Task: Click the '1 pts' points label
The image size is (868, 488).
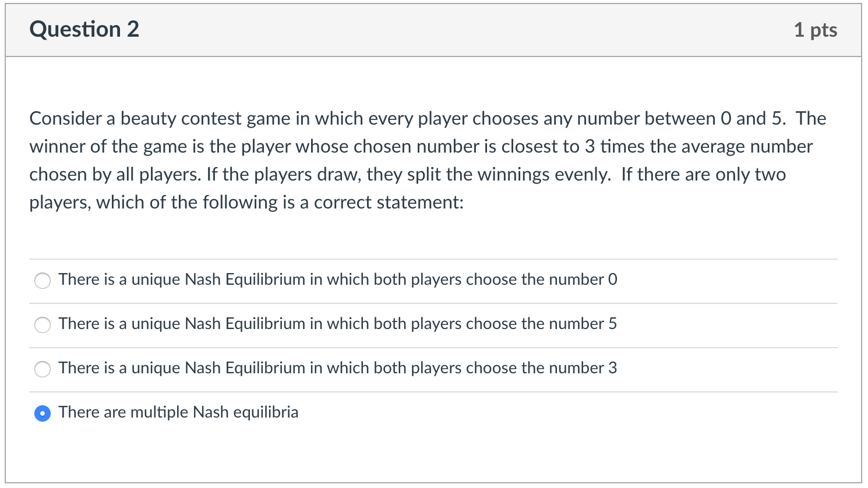Action: 816,30
